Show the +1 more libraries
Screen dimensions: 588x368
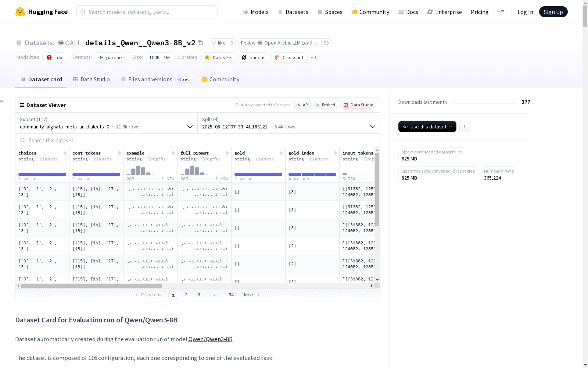click(313, 57)
